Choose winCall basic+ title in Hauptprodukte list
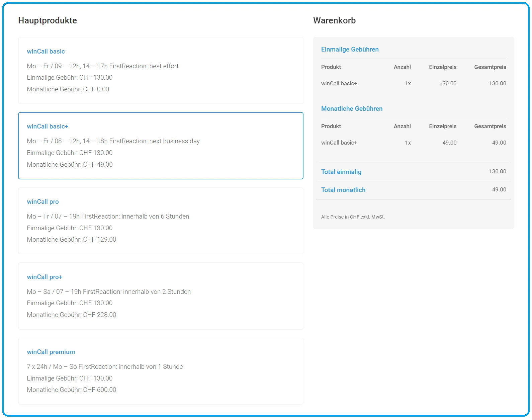 point(48,127)
